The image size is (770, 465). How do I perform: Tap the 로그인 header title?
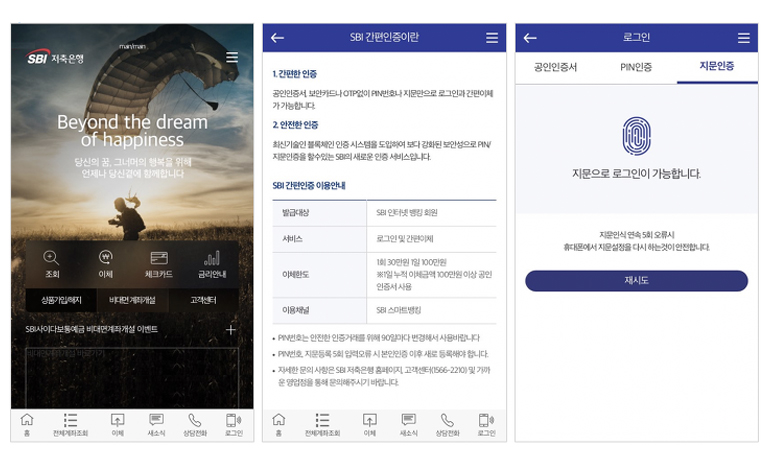click(x=636, y=37)
